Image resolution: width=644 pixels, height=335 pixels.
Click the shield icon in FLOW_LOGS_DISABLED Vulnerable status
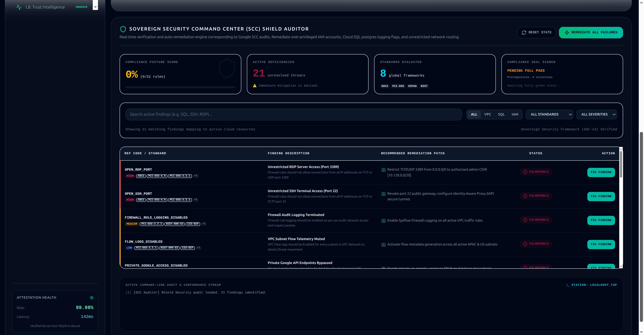click(525, 244)
